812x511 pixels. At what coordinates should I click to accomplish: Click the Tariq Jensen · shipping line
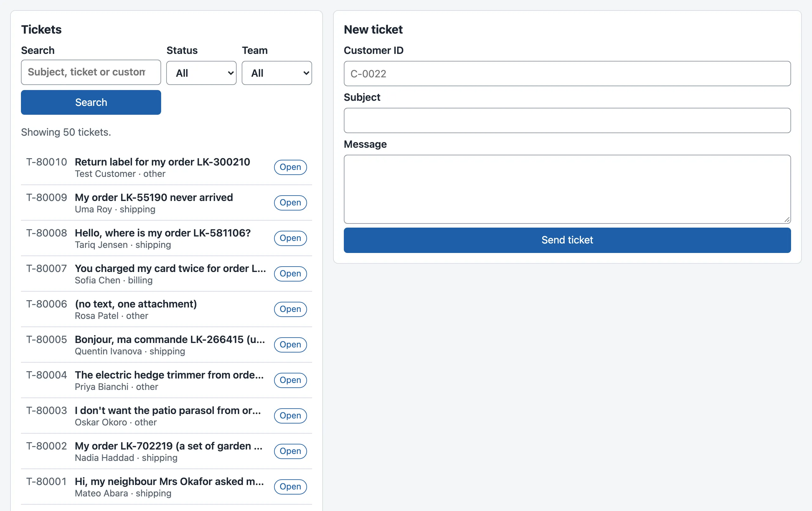(123, 245)
